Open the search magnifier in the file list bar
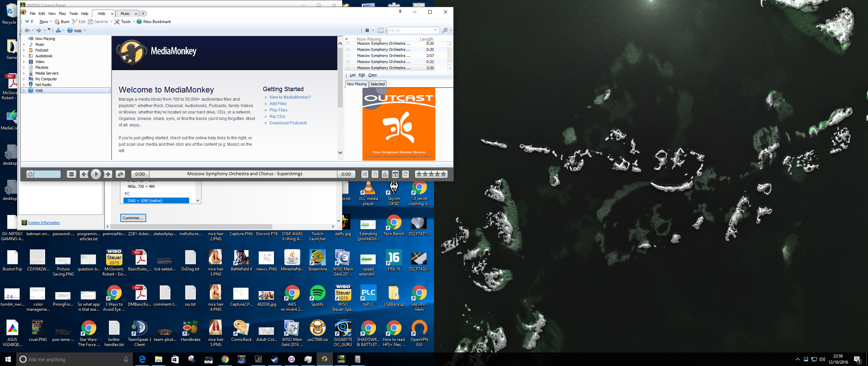868x366 pixels. click(x=445, y=30)
